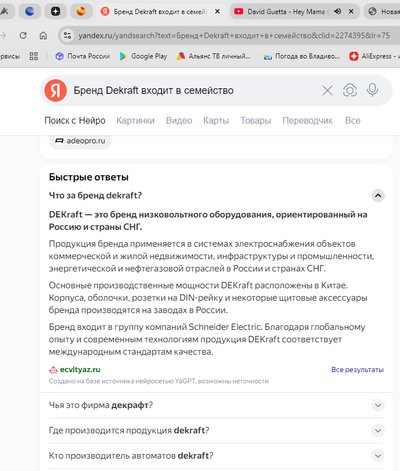Viewport: 400px width, 471px height.
Task: Select the Картинки search tab
Action: 135,120
